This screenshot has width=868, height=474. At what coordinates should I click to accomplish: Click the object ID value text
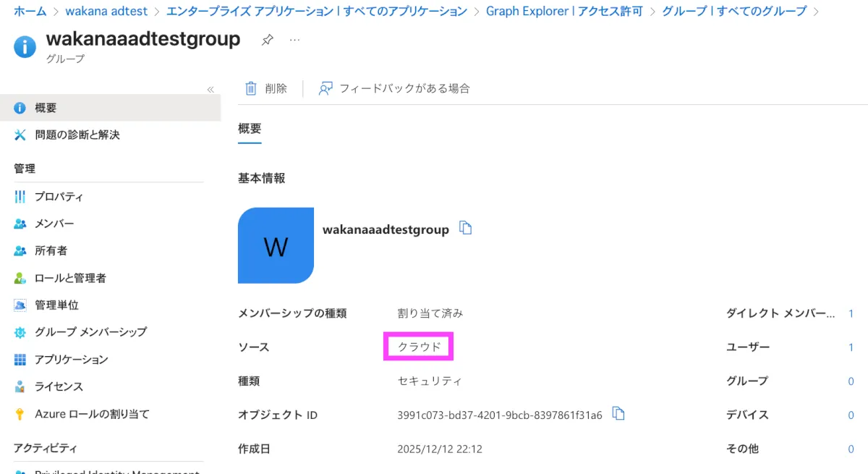(x=500, y=415)
